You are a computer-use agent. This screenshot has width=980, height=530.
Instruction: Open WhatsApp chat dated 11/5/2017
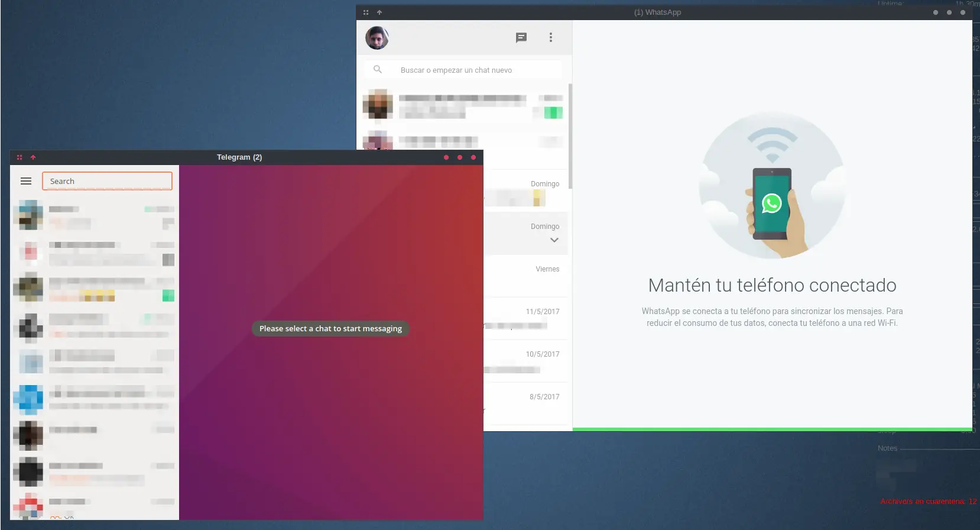(x=525, y=318)
